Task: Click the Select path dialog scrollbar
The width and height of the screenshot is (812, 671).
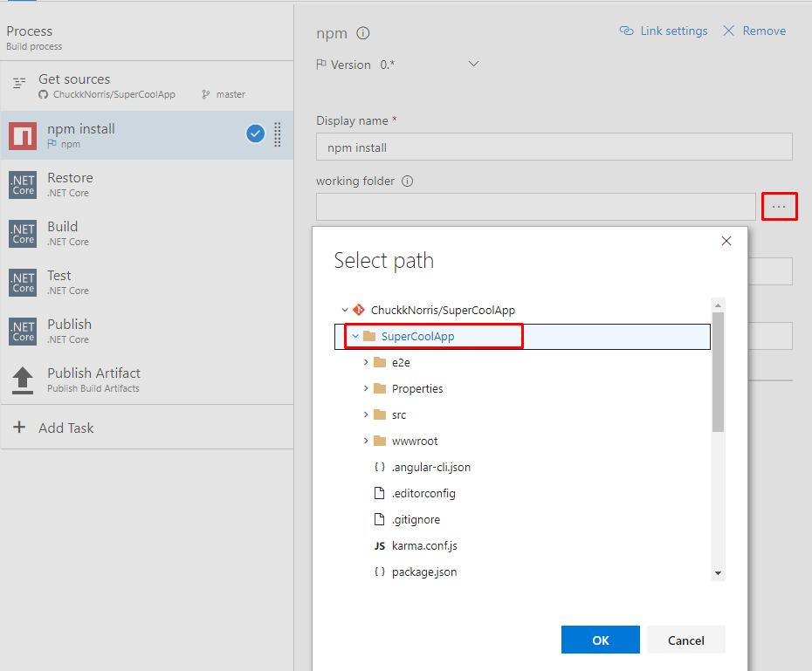Action: [718, 375]
